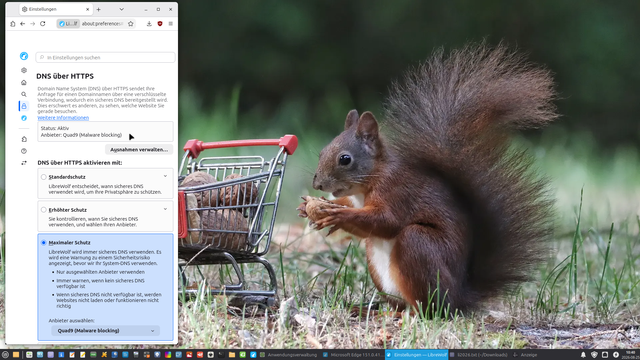Click the DNS über HTTPS aktivieren mit: label
The width and height of the screenshot is (640, 360).
point(80,162)
